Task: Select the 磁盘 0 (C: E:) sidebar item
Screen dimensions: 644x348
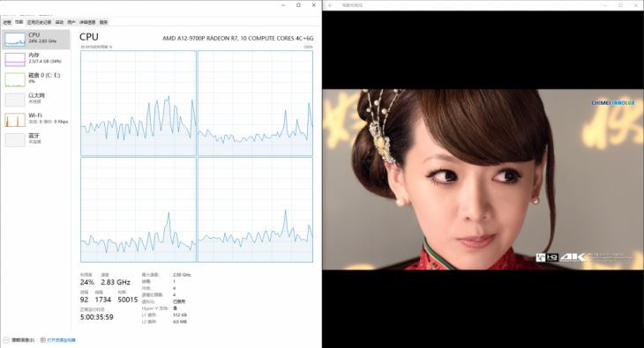Action: pos(36,79)
